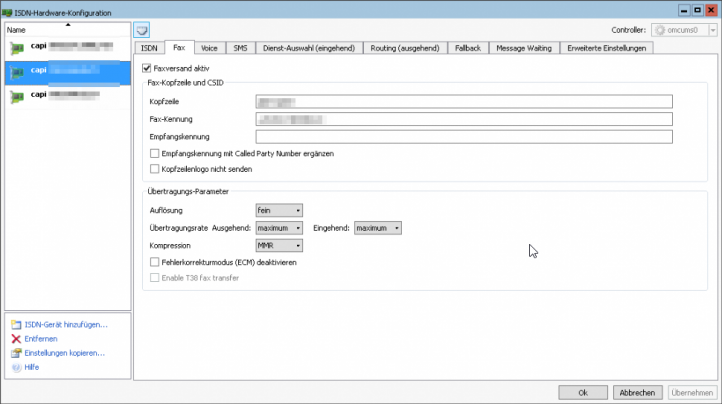722x404 pixels.
Task: Select the first capi card icon
Action: [x=17, y=47]
